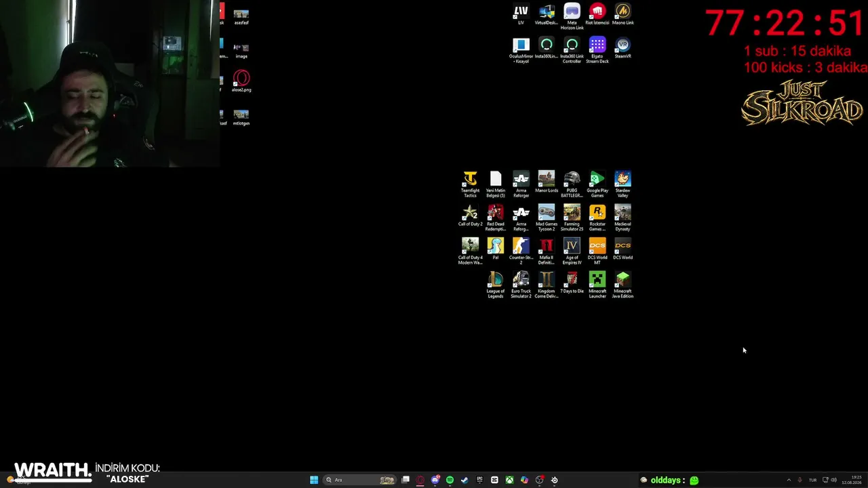Click the TUR keyboard language indicator
Screen dimensions: 868x488
point(812,480)
